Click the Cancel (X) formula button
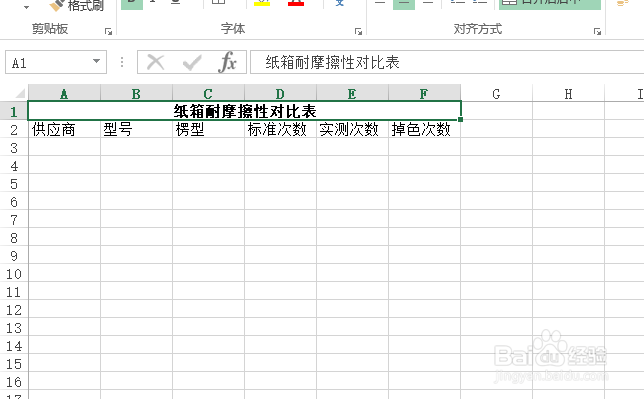Screen dimensions: 644x399 (156, 62)
